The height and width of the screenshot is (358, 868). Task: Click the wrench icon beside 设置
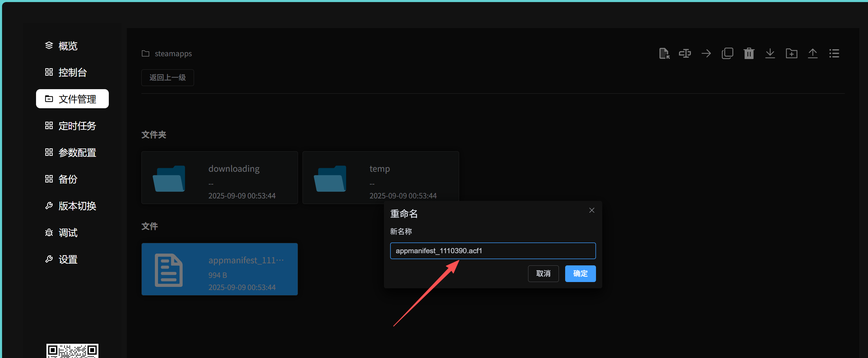pos(49,259)
